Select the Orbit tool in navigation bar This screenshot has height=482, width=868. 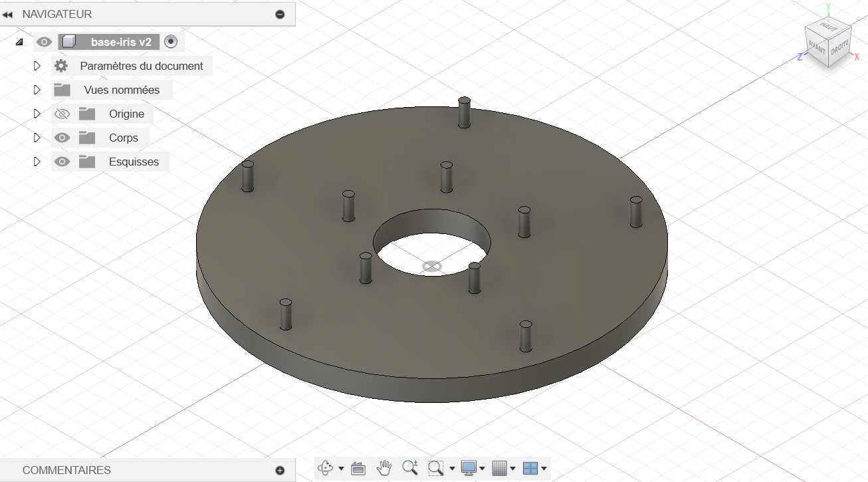click(x=325, y=468)
